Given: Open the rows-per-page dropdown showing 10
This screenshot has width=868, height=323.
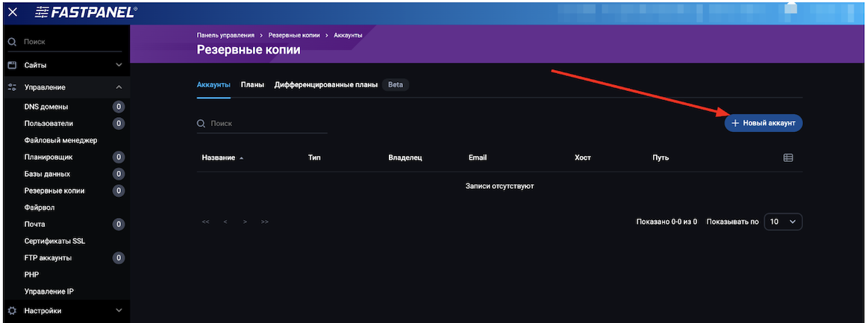Looking at the screenshot, I should 784,222.
